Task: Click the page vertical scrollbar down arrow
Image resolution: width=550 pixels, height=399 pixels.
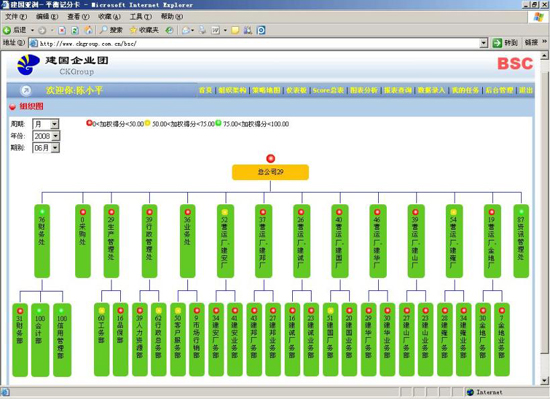Action: (x=544, y=380)
